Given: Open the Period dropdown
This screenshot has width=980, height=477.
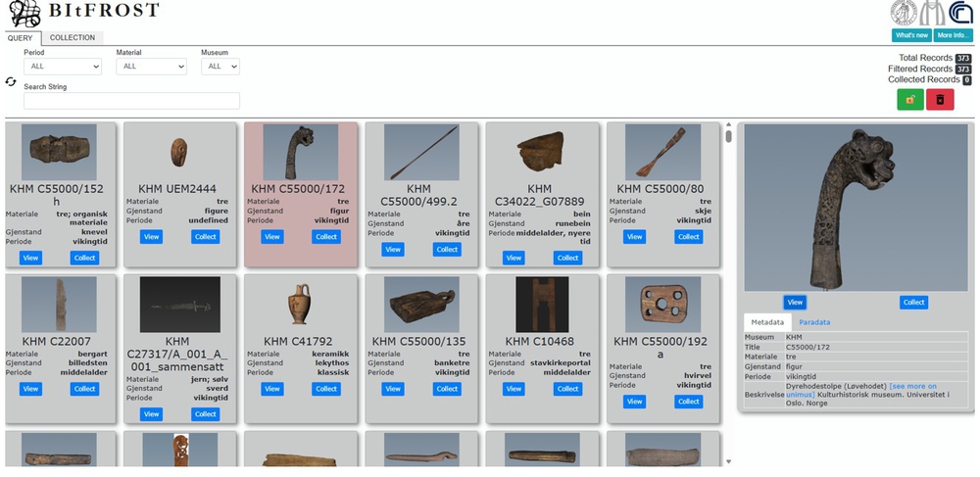Looking at the screenshot, I should [63, 67].
